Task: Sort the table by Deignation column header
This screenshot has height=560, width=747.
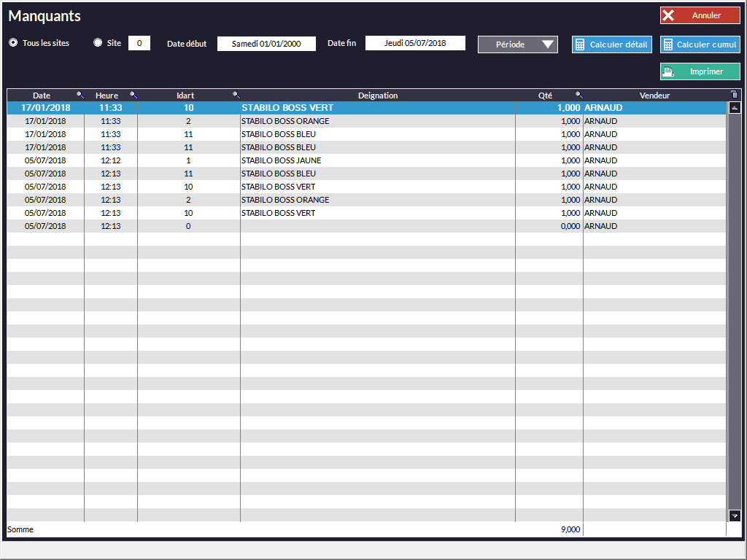Action: (377, 96)
